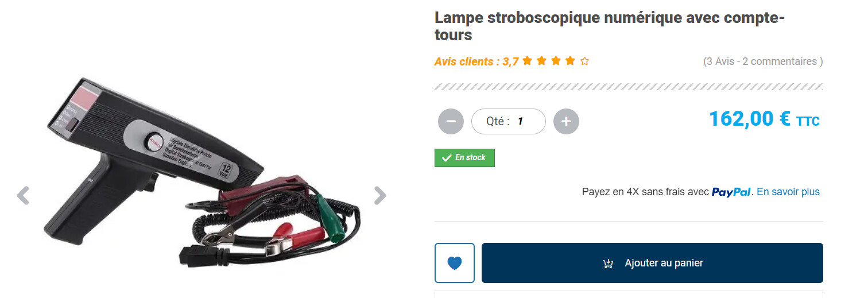The image size is (868, 298).
Task: Click the En stock green badge
Action: click(464, 158)
